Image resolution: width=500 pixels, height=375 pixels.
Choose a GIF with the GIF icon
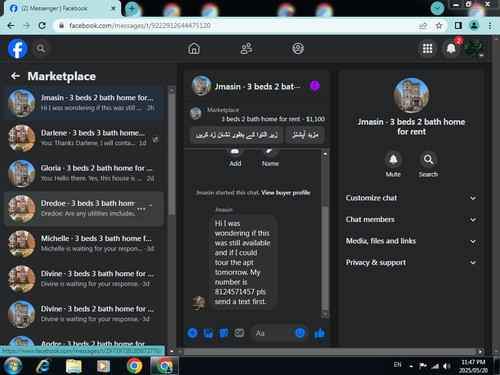click(x=239, y=333)
